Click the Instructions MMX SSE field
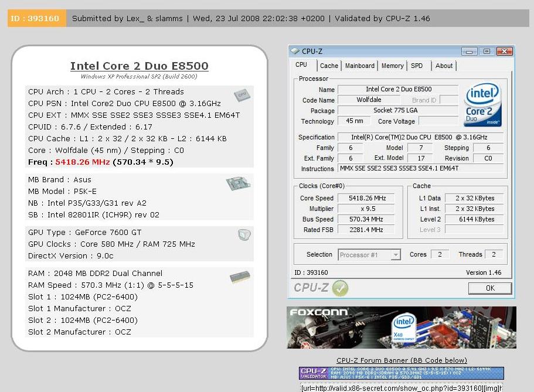This screenshot has height=392, width=534. (421, 168)
